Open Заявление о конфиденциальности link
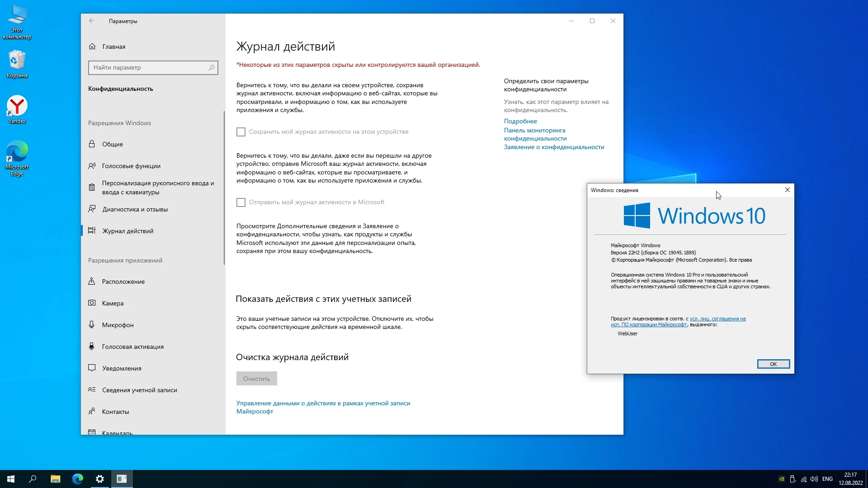Screen dimensions: 868x488 tap(554, 147)
